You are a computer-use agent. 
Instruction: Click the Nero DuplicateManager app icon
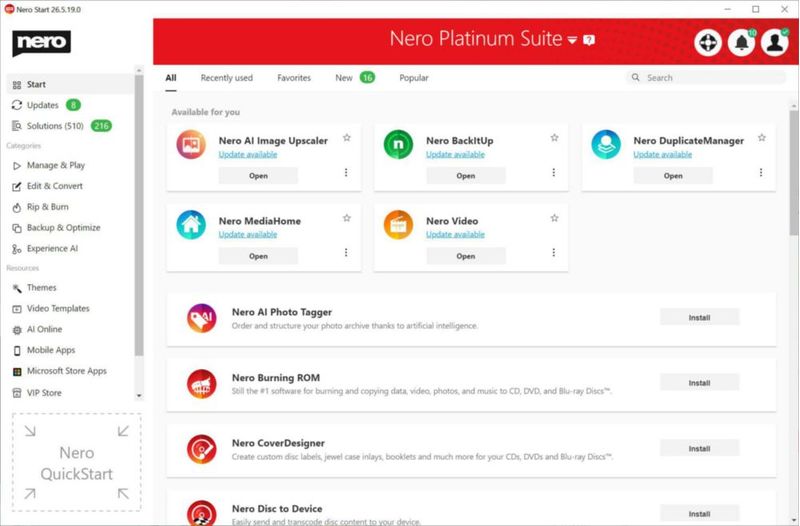(606, 144)
